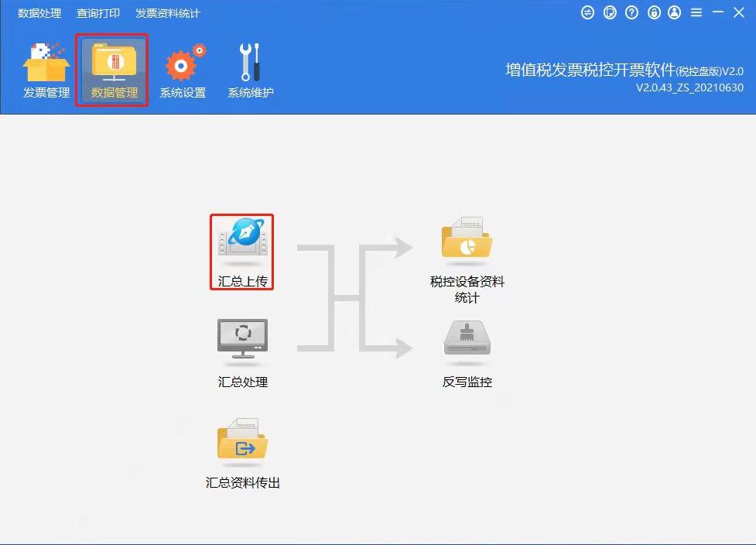Click the 反写监控 text label
The image size is (756, 545).
[466, 382]
